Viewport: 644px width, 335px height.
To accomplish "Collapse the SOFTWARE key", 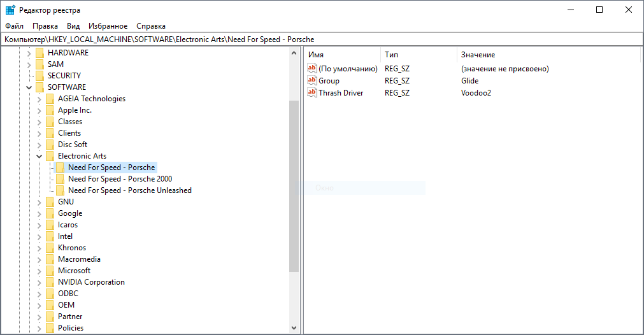I will 29,87.
